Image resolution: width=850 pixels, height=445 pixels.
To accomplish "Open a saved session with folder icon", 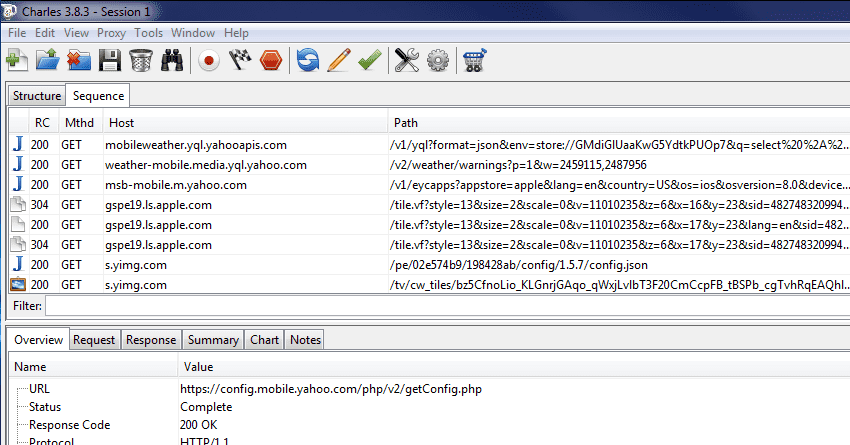I will pyautogui.click(x=48, y=60).
